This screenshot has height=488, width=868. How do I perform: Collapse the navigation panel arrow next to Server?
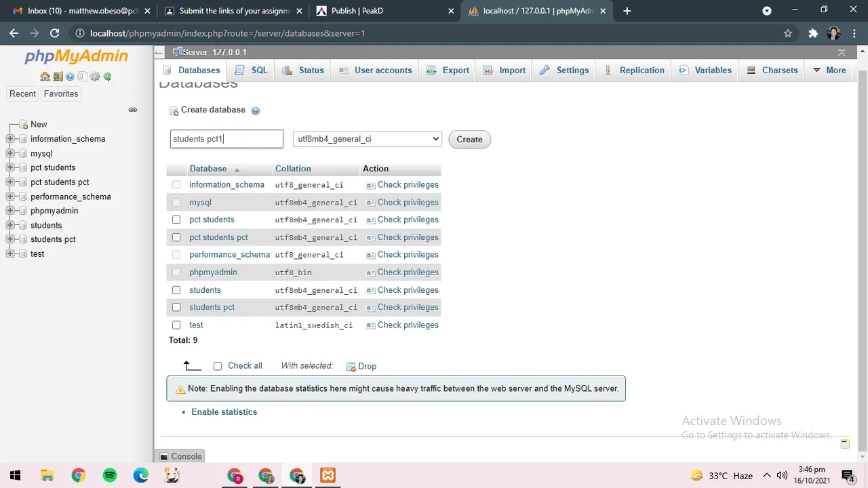point(159,52)
